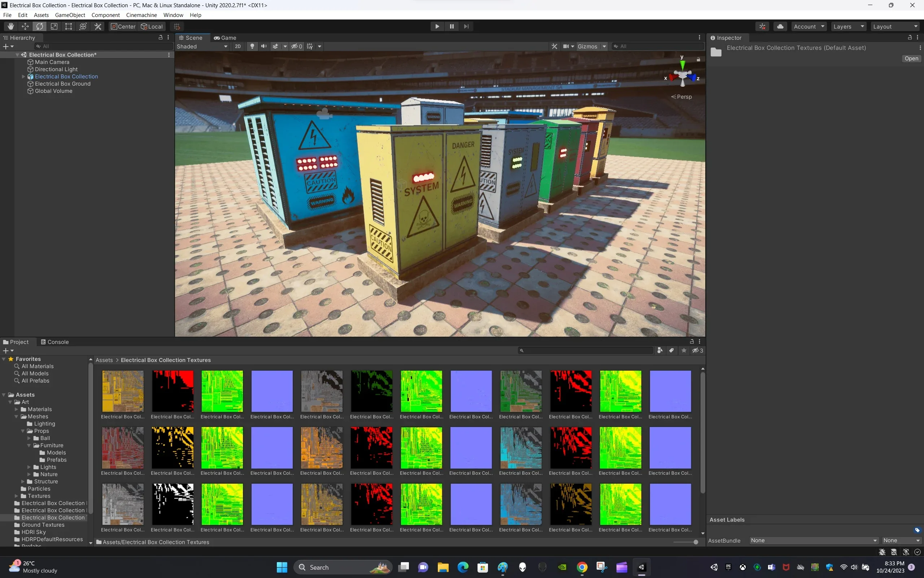
Task: Select the Transform tool
Action: pyautogui.click(x=83, y=26)
